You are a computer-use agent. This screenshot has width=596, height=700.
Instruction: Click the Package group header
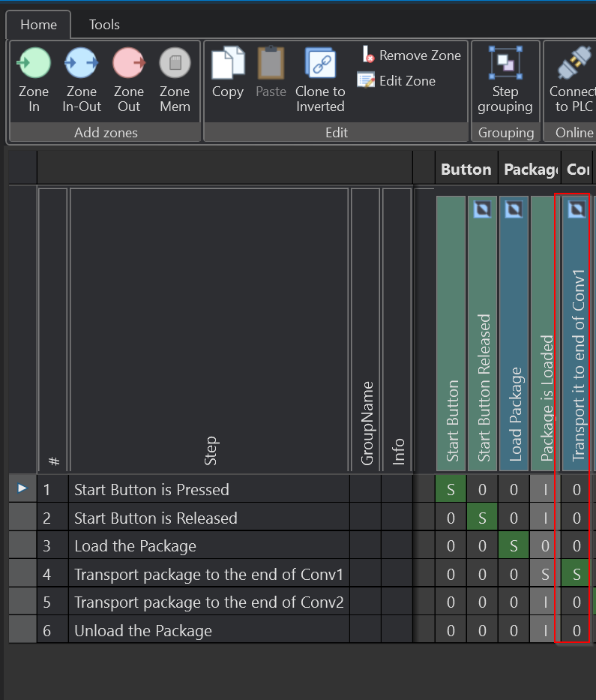point(529,170)
